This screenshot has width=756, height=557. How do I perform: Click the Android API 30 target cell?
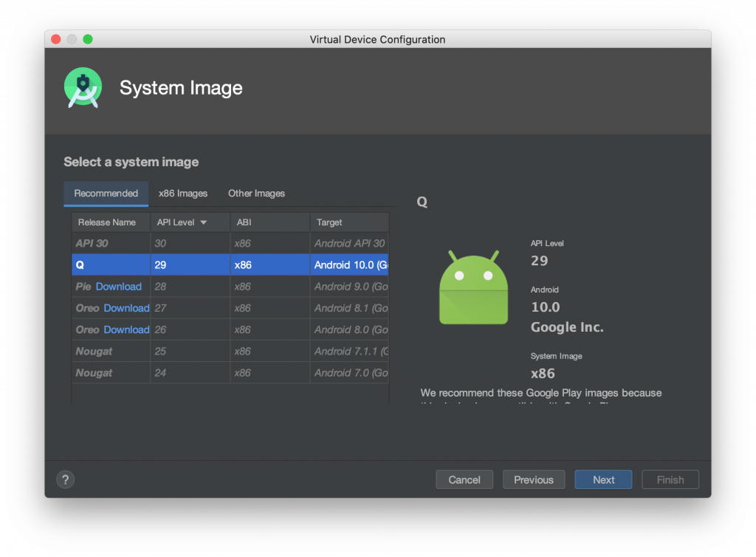(x=349, y=244)
